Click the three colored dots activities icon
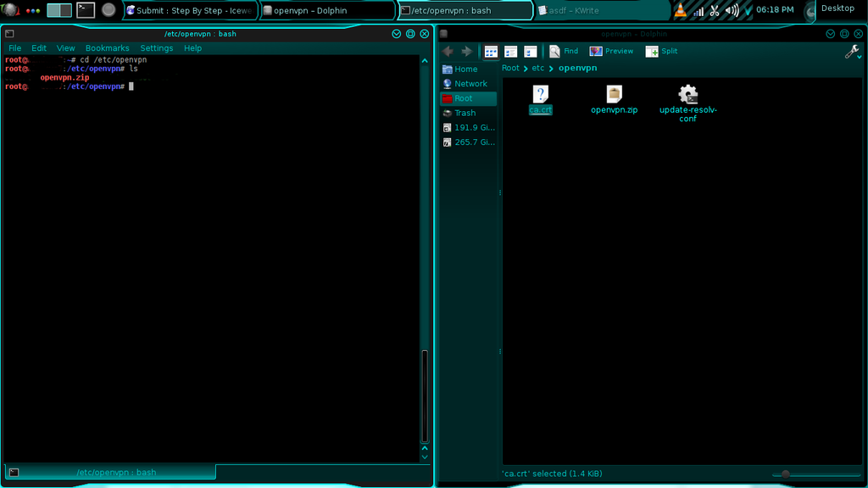The width and height of the screenshot is (868, 488). point(33,10)
